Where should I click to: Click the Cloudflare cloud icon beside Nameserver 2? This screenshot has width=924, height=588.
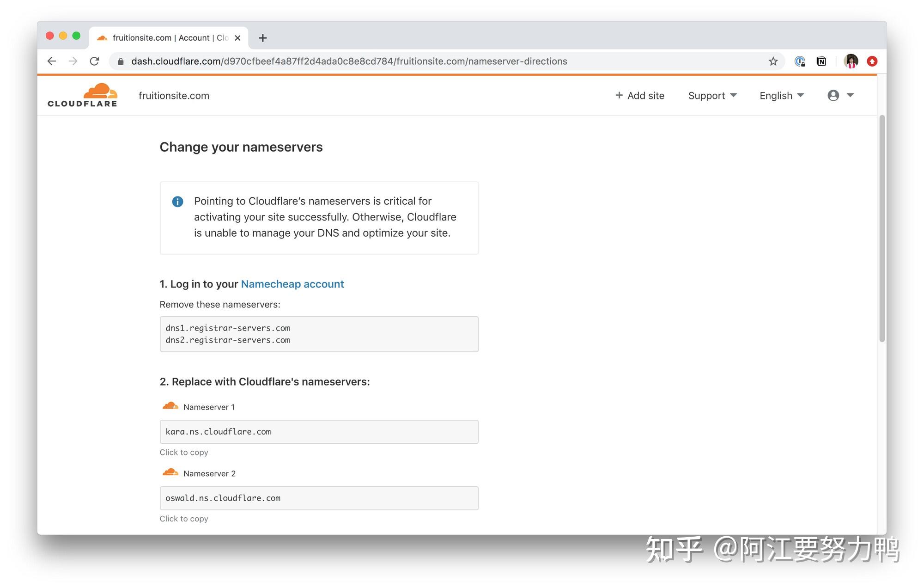170,471
